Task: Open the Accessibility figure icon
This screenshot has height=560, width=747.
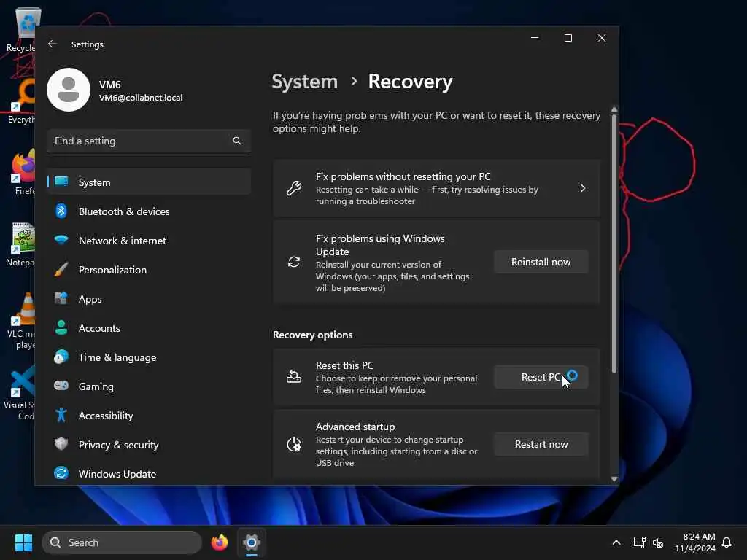Action: [61, 415]
